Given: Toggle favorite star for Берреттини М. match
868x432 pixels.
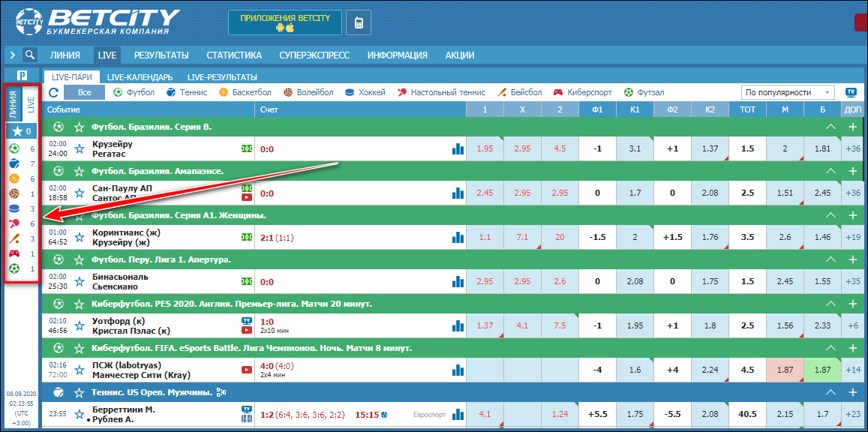Looking at the screenshot, I should point(80,414).
